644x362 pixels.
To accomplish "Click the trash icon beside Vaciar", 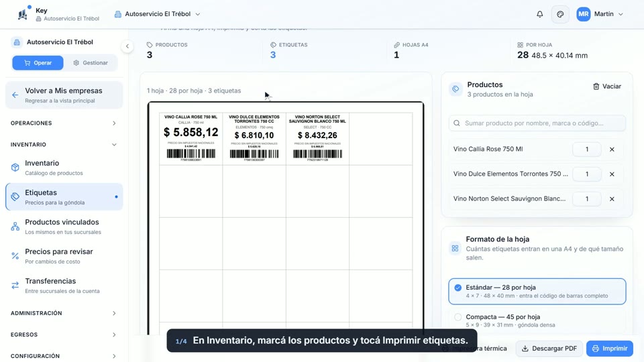I will tap(596, 86).
